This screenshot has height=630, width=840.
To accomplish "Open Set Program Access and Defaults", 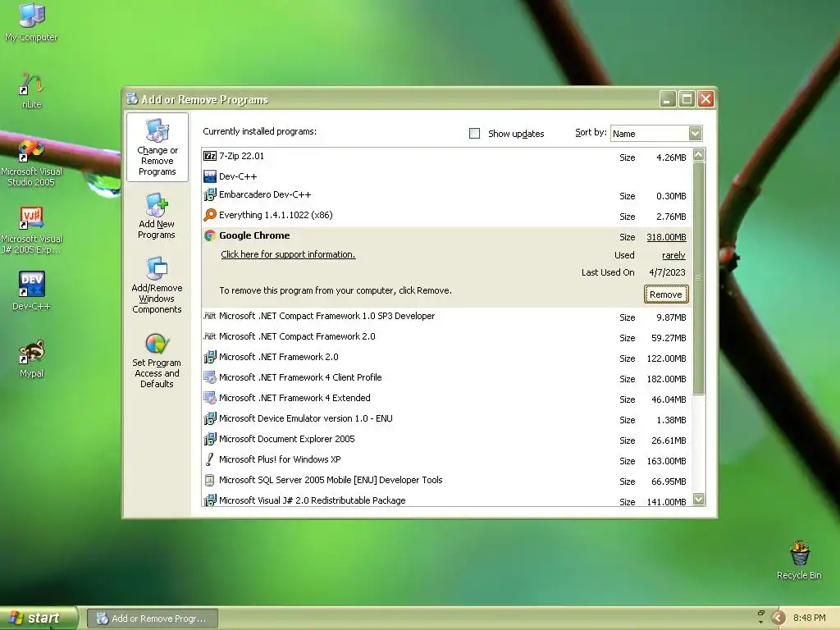I will (x=157, y=361).
